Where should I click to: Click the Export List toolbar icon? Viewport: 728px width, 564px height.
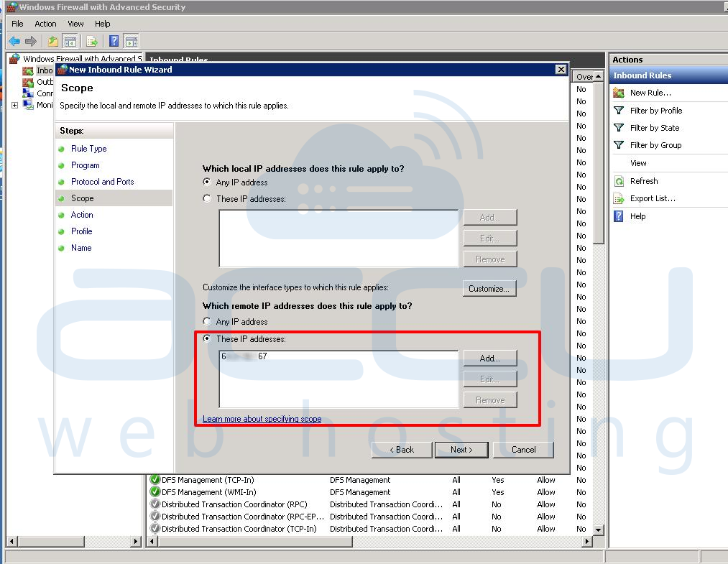92,42
